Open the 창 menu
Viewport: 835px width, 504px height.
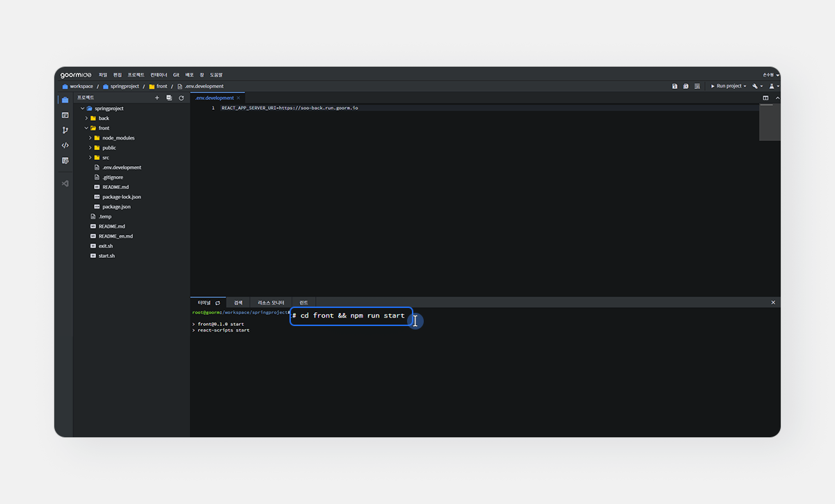[x=202, y=74]
